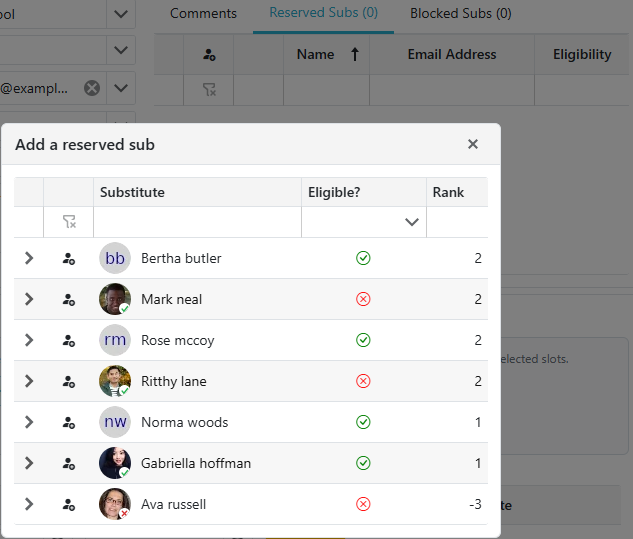Reserve sub icon for Ava russell
The width and height of the screenshot is (633, 539).
pyautogui.click(x=69, y=505)
